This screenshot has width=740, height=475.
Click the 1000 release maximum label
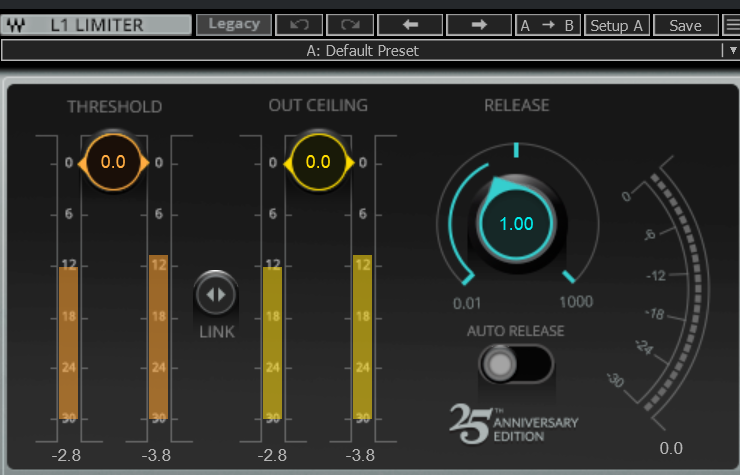click(x=576, y=302)
